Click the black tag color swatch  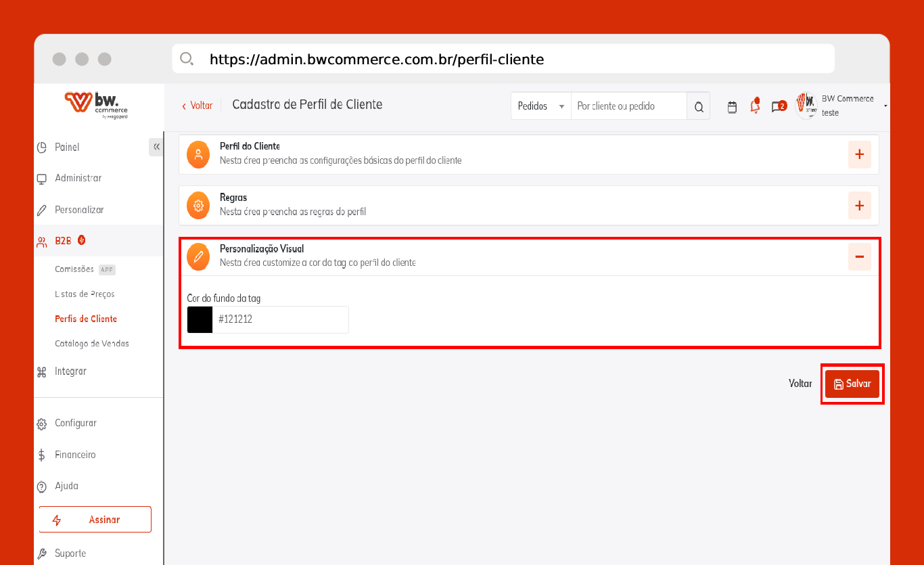pos(200,319)
